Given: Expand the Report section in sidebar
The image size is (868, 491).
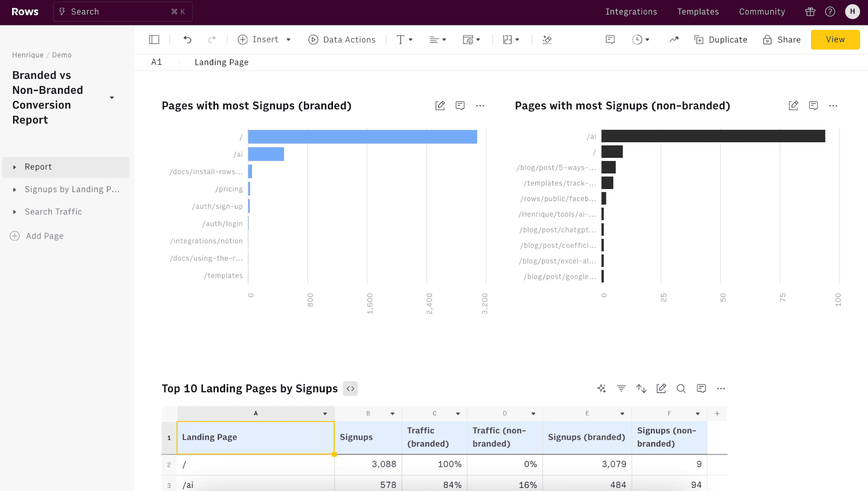Looking at the screenshot, I should (x=14, y=166).
